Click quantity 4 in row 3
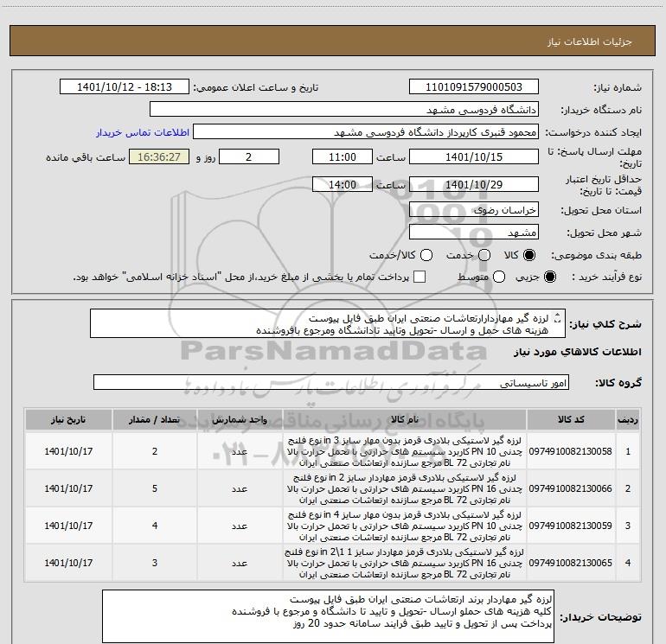This screenshot has height=644, width=666. [155, 526]
